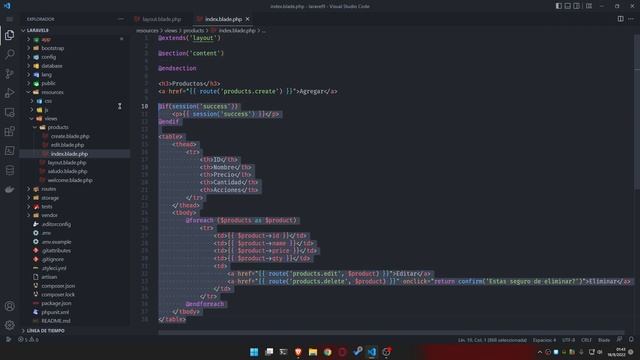The height and width of the screenshot is (360, 640).
Task: Open the Explorer view in activity bar
Action: click(9, 35)
